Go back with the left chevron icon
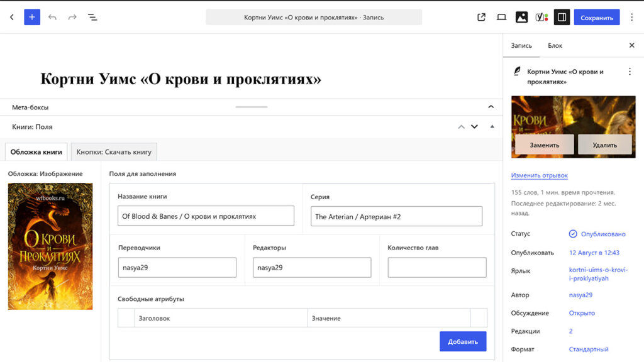This screenshot has height=362, width=644. pyautogui.click(x=12, y=17)
